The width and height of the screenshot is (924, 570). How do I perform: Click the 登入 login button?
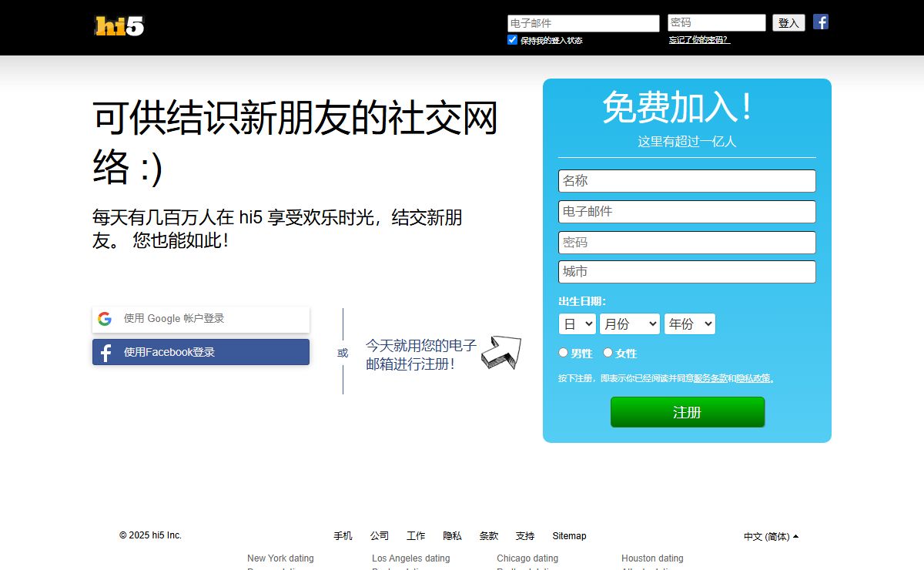point(788,23)
